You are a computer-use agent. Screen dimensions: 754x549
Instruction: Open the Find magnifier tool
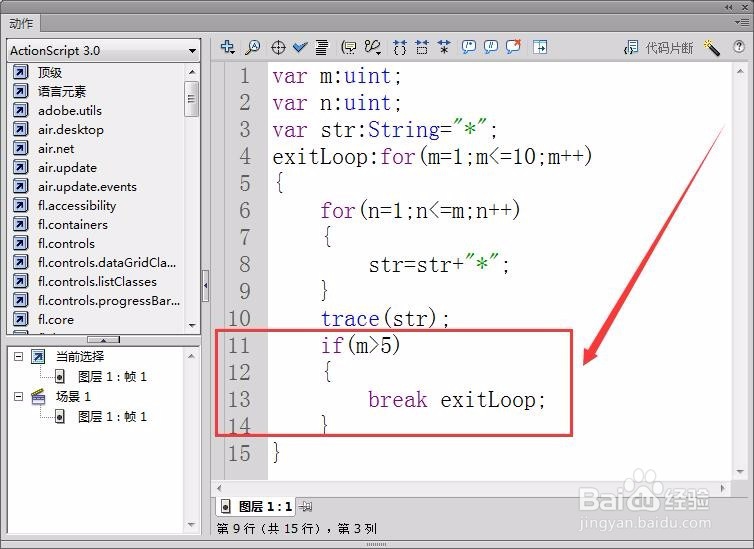point(253,47)
